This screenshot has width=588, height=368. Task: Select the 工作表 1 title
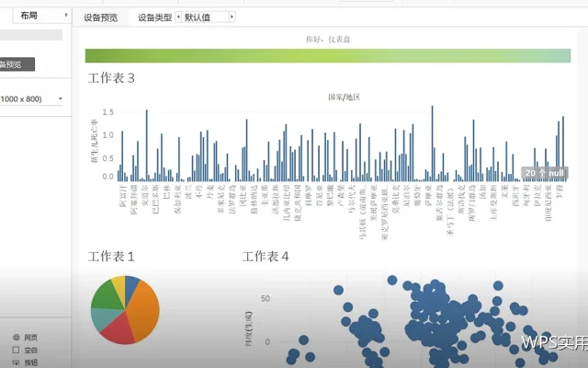point(111,257)
